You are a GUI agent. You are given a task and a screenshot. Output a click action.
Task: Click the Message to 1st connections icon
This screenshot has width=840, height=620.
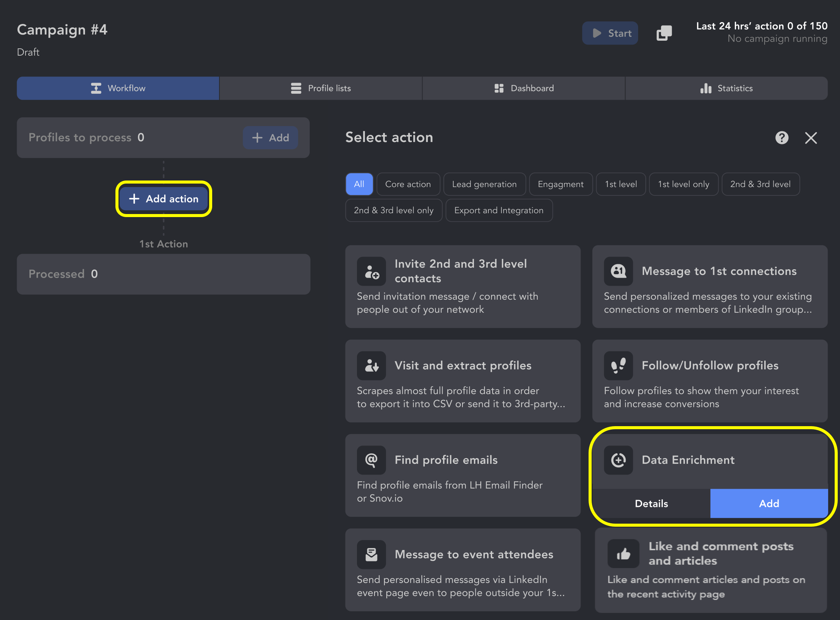click(x=618, y=271)
